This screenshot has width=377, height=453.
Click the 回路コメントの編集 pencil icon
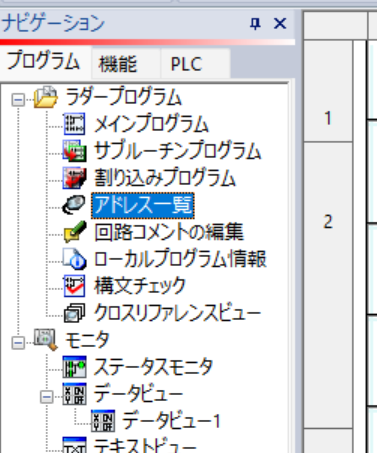[x=75, y=232]
